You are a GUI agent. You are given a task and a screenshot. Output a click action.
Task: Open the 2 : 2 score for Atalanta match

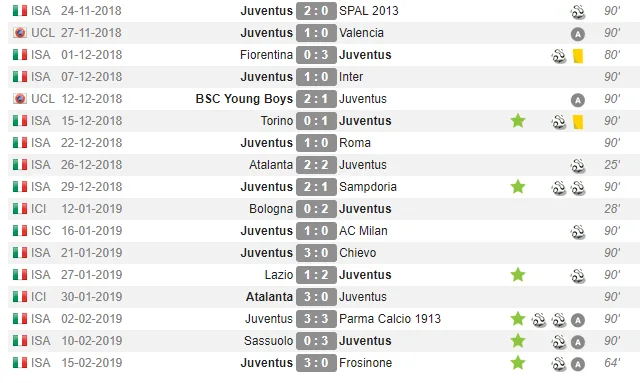click(x=316, y=165)
